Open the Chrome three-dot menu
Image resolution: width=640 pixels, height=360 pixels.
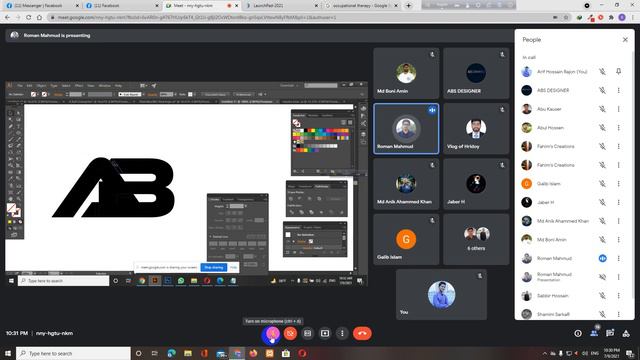633,18
